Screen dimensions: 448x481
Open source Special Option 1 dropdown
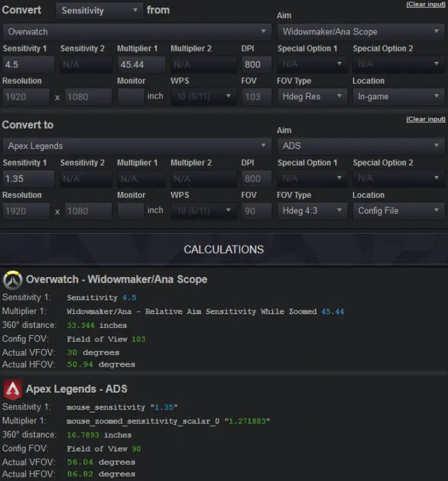(312, 64)
